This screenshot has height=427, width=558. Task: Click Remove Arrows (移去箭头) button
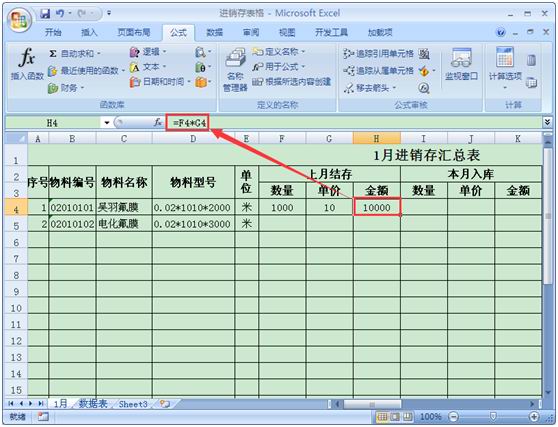tap(371, 88)
